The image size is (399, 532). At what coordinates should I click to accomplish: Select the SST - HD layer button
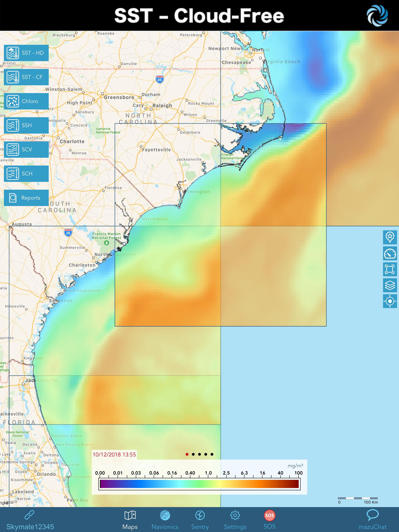coord(26,53)
